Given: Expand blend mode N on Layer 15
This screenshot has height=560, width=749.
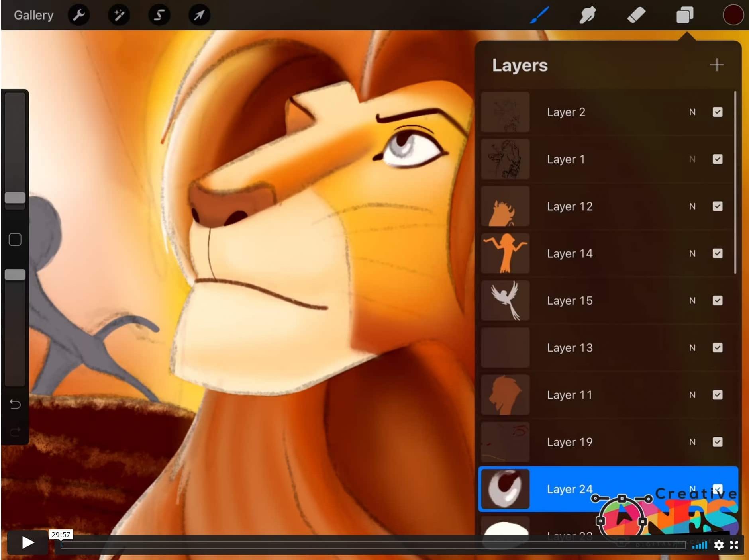Looking at the screenshot, I should [692, 301].
